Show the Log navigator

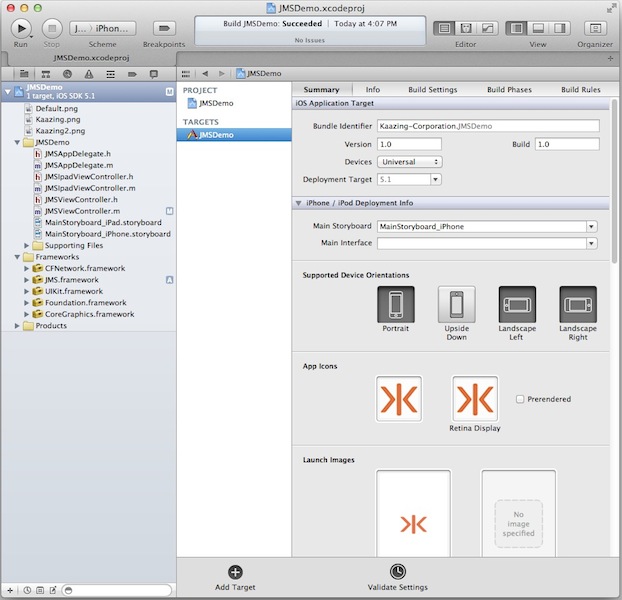click(x=154, y=74)
